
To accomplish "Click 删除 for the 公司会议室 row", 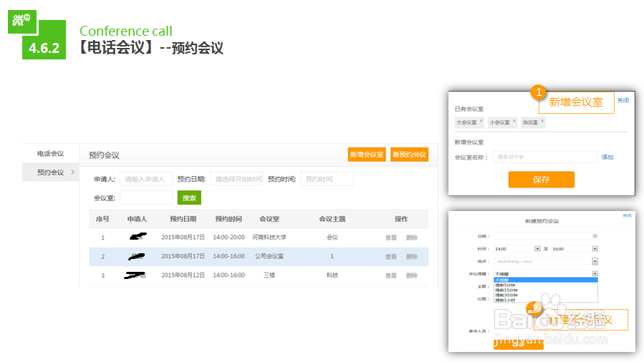I will click(411, 257).
